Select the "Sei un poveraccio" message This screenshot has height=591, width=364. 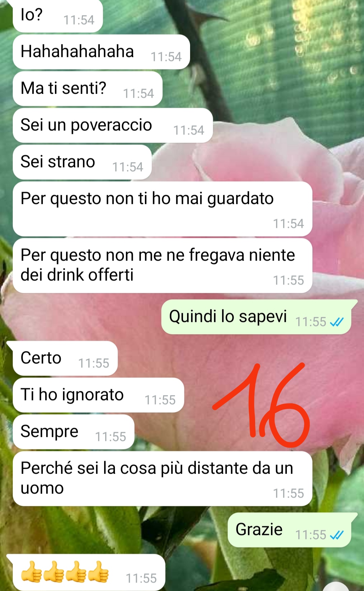click(113, 125)
